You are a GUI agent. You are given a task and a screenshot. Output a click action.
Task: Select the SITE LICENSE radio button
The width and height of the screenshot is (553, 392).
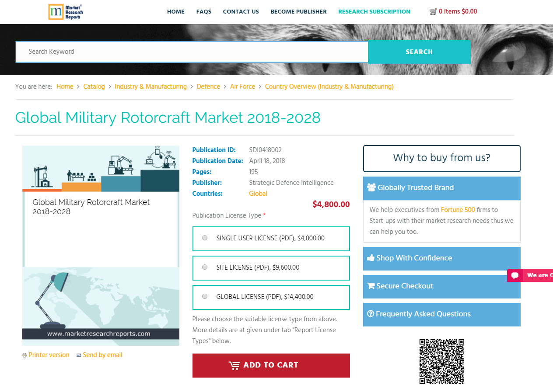coord(204,267)
